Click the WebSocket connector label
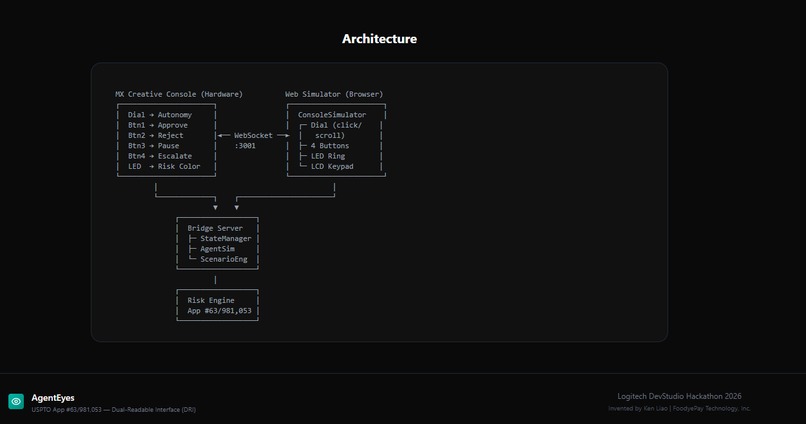Image resolution: width=806 pixels, height=424 pixels. [x=253, y=135]
